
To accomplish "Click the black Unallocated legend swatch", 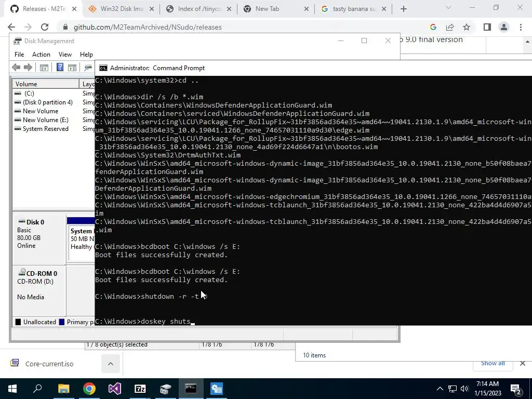I will click(18, 322).
